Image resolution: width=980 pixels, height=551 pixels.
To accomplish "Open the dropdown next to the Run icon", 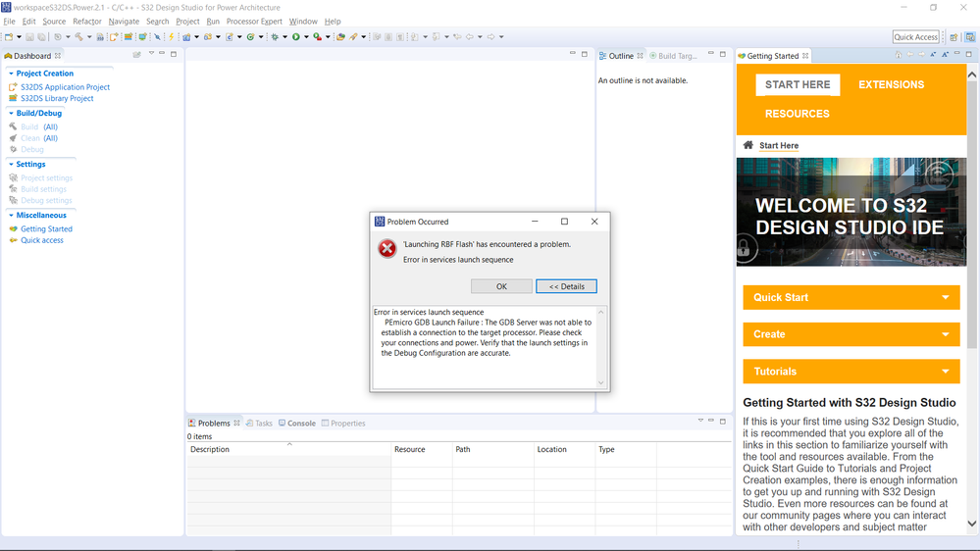I will click(x=306, y=37).
